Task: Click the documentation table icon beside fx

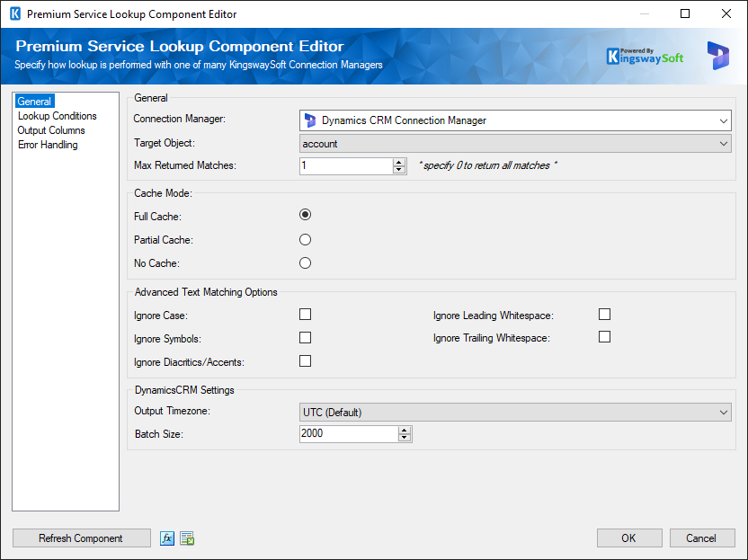Action: pyautogui.click(x=187, y=538)
